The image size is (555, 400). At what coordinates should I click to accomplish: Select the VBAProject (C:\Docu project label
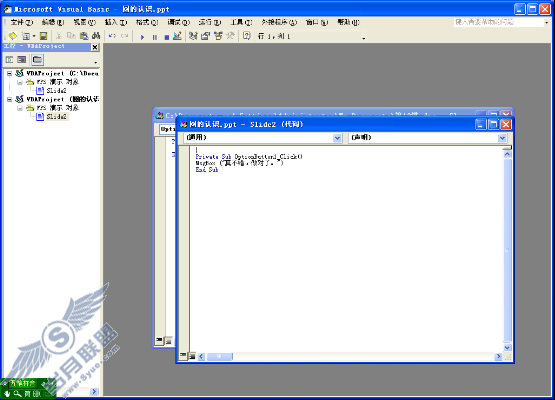[62, 73]
